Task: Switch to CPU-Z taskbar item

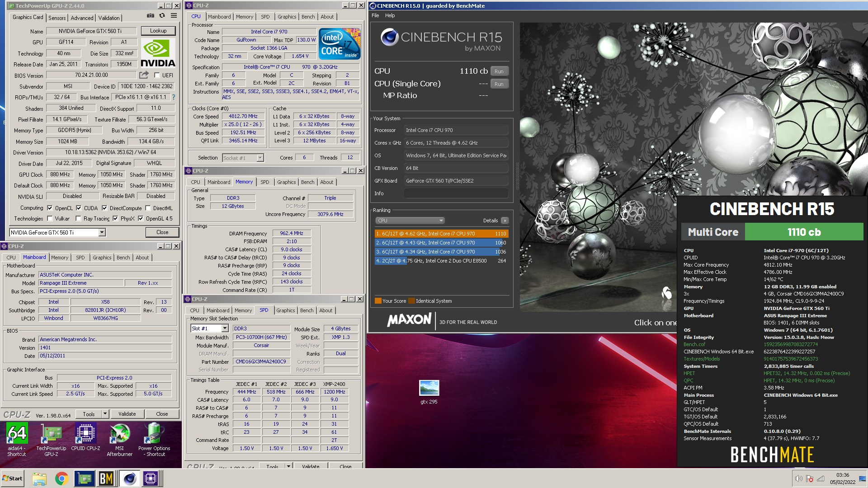Action: [x=151, y=479]
